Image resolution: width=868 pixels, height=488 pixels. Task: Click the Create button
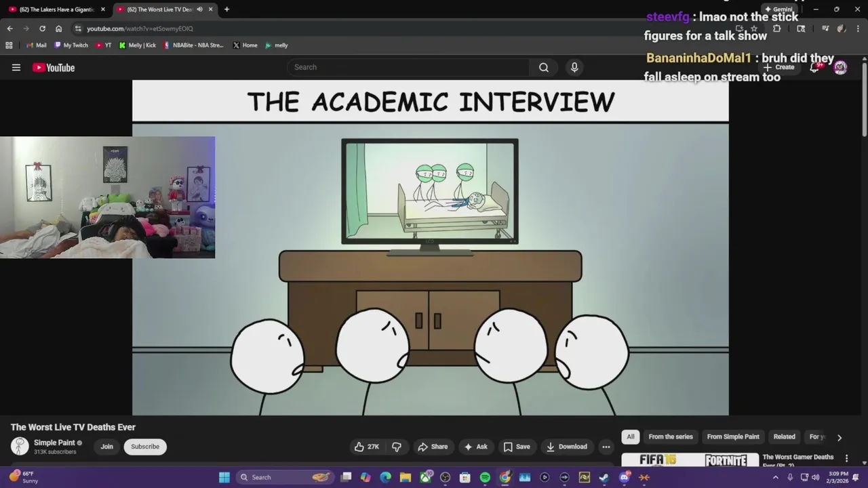point(778,67)
